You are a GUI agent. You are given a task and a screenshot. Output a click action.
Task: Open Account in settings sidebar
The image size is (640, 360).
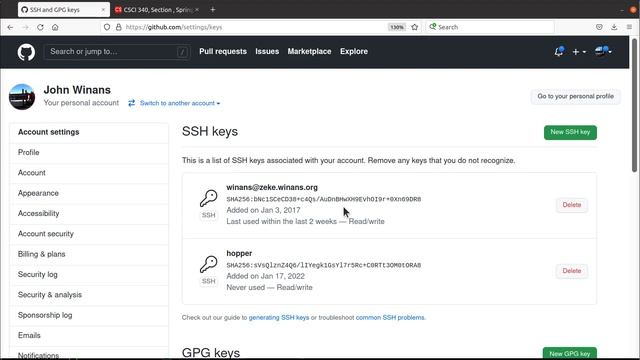tap(89, 173)
